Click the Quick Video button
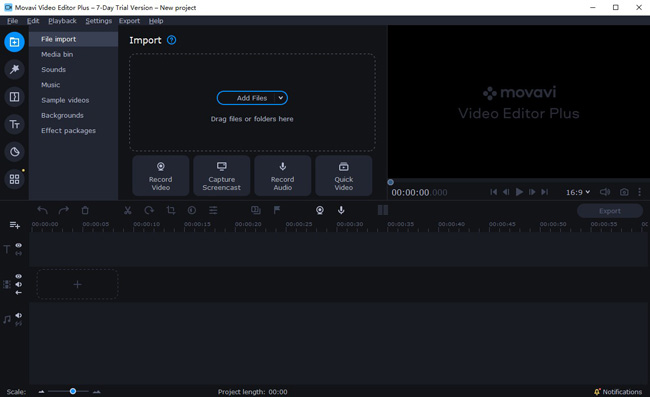650x397 pixels. (344, 176)
